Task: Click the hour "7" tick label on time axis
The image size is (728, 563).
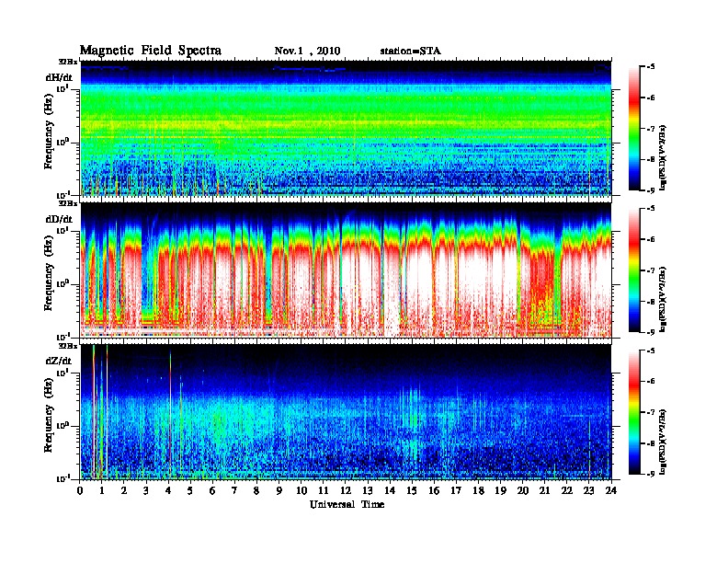Action: (235, 490)
